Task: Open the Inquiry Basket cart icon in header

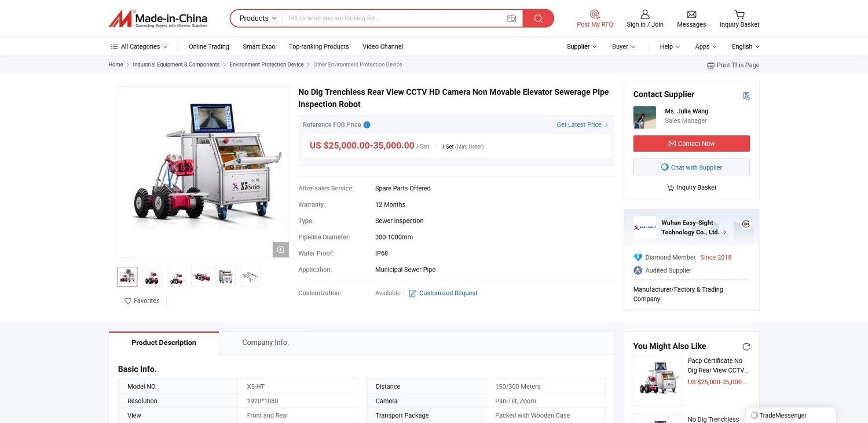Action: 739,14
